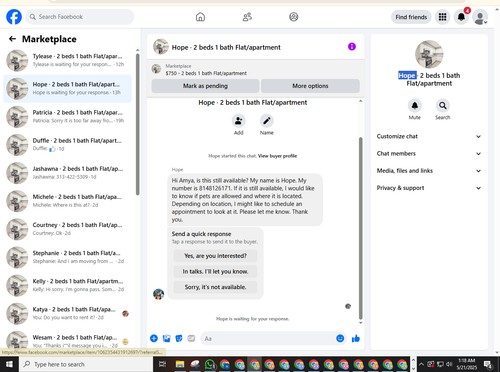Viewport: 500px width, 372px height.
Task: Open Jashawna conversation
Action: click(67, 173)
